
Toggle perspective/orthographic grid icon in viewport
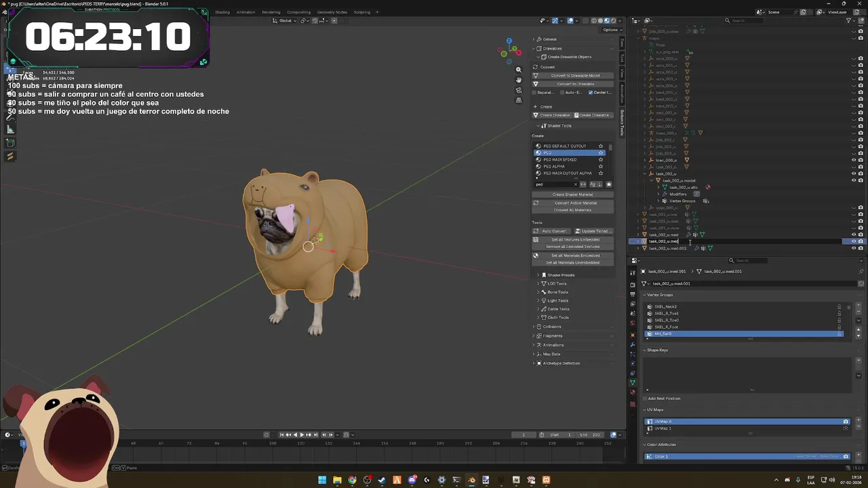[x=519, y=100]
